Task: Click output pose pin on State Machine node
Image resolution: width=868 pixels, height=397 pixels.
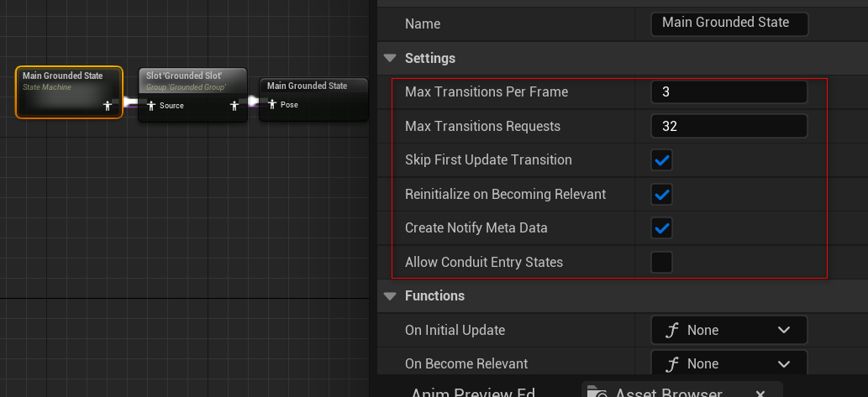Action: click(x=107, y=106)
